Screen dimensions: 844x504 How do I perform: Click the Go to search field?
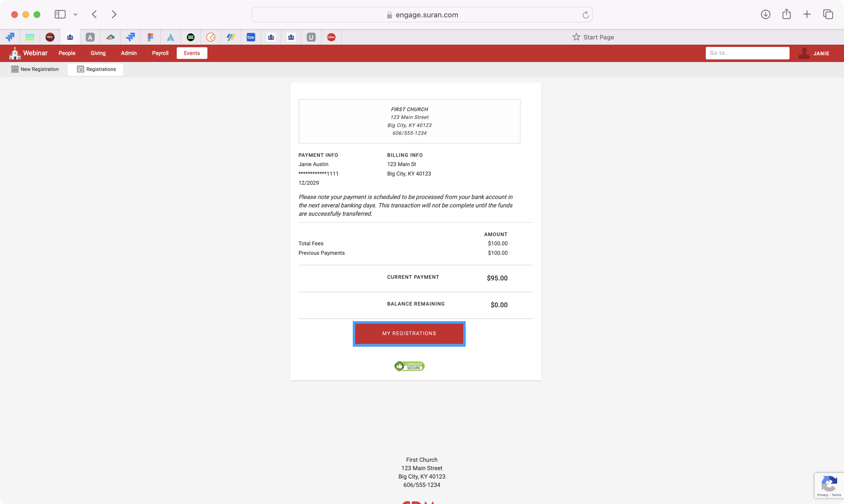747,53
